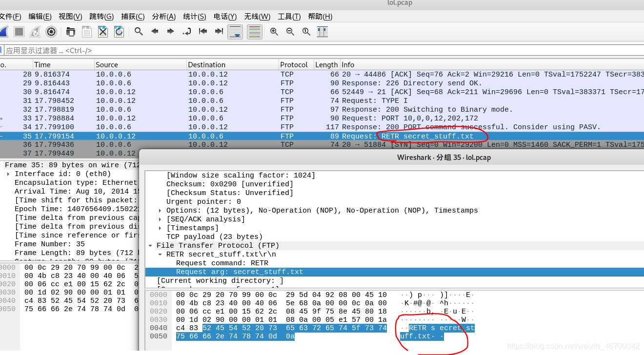Select 'Request command: RETR' line
Viewport: 644px width, 355px height.
[x=222, y=263]
